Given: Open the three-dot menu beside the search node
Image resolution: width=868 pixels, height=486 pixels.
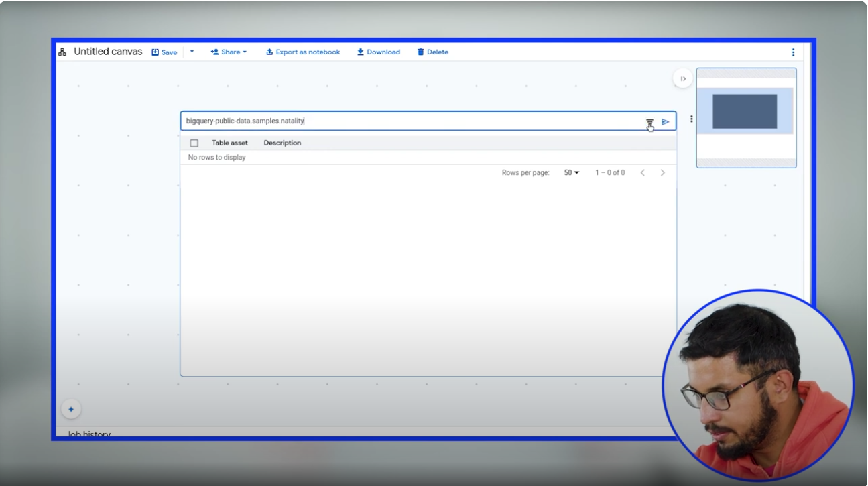Looking at the screenshot, I should 691,119.
